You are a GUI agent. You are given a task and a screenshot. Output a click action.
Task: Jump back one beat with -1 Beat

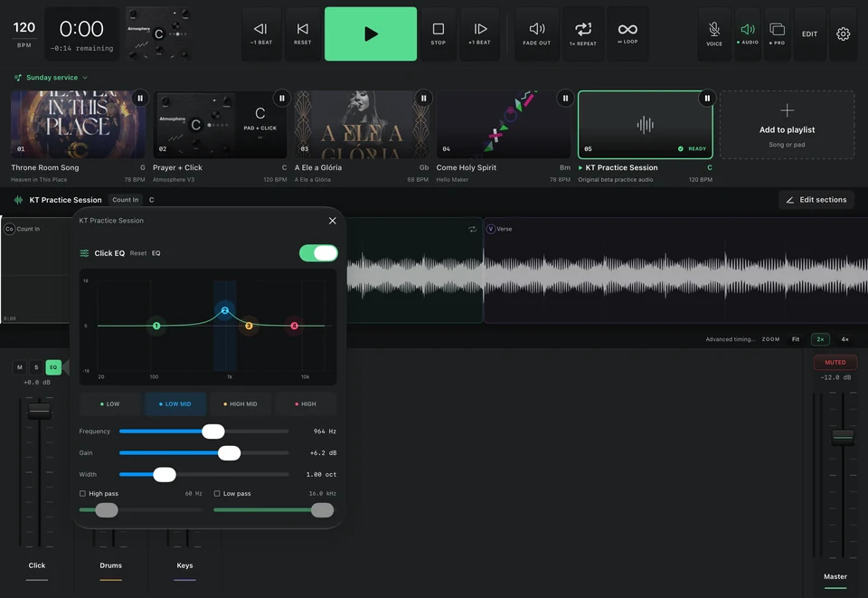click(x=260, y=33)
